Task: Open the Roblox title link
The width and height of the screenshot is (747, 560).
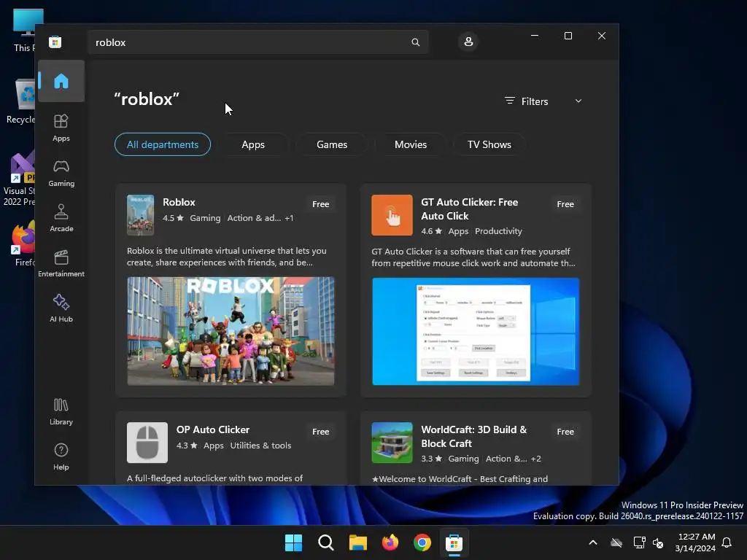Action: (179, 202)
